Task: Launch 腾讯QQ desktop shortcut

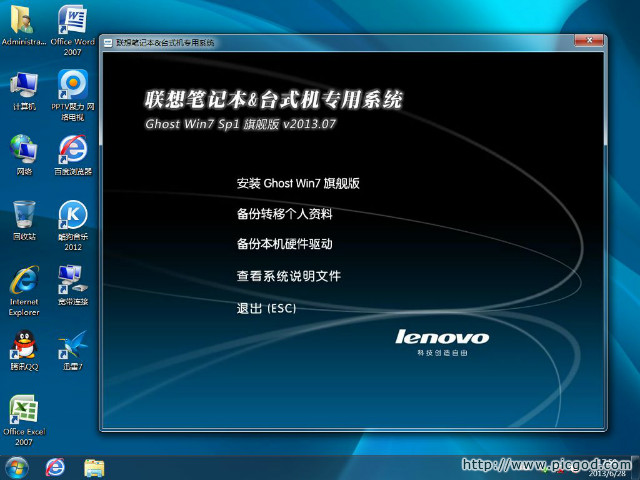Action: 24,350
